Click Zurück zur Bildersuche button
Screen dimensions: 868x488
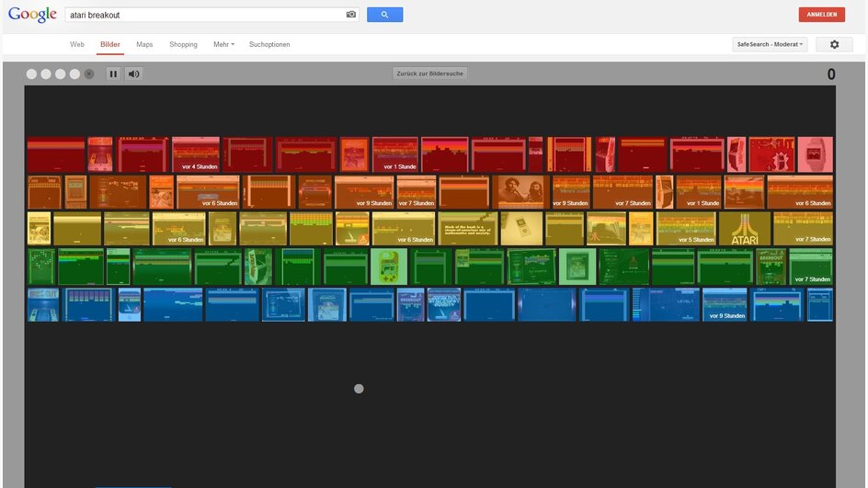(429, 74)
